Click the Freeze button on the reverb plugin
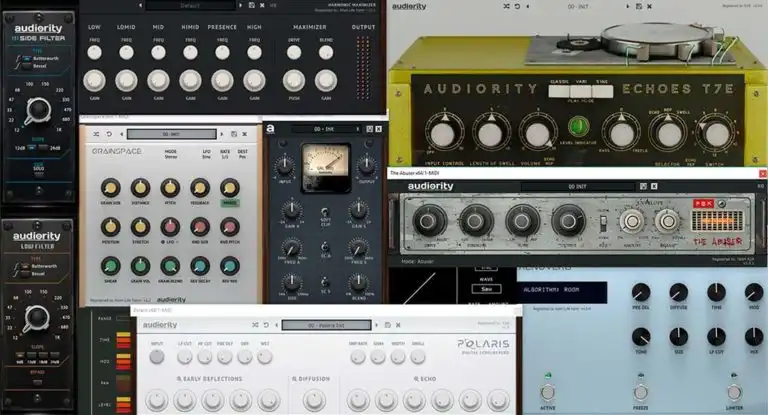Screen dimensions: 768x415 641,392
